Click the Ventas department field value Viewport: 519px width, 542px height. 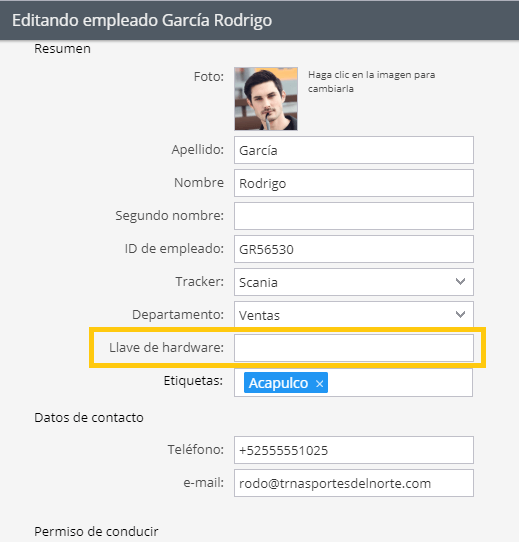tap(259, 315)
